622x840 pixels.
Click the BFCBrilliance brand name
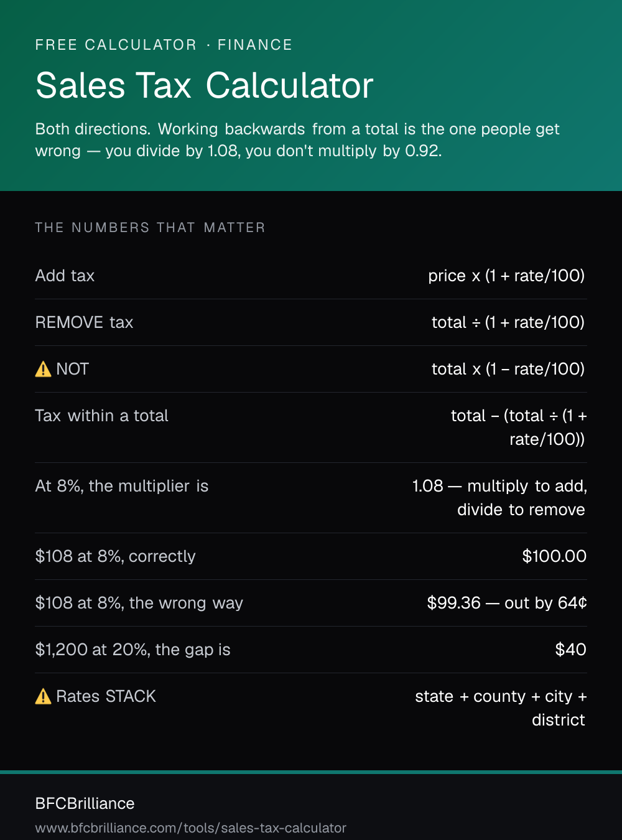85,803
